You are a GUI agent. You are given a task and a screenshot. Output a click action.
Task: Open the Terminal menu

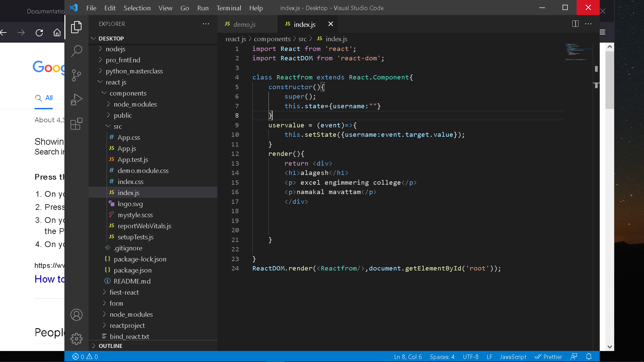228,8
